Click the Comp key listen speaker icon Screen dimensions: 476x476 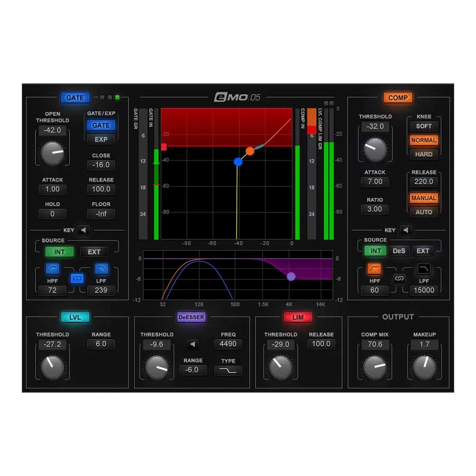(406, 230)
